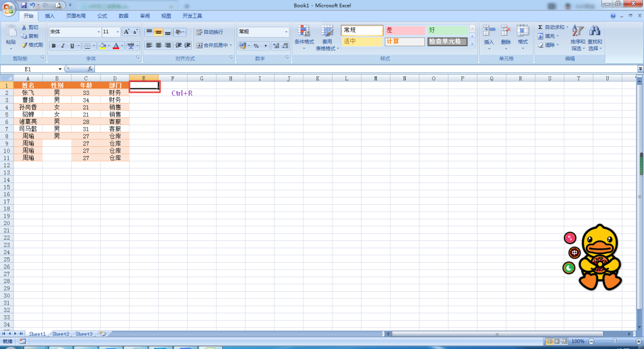Click the Cut (剪切) scissors icon

(24, 27)
